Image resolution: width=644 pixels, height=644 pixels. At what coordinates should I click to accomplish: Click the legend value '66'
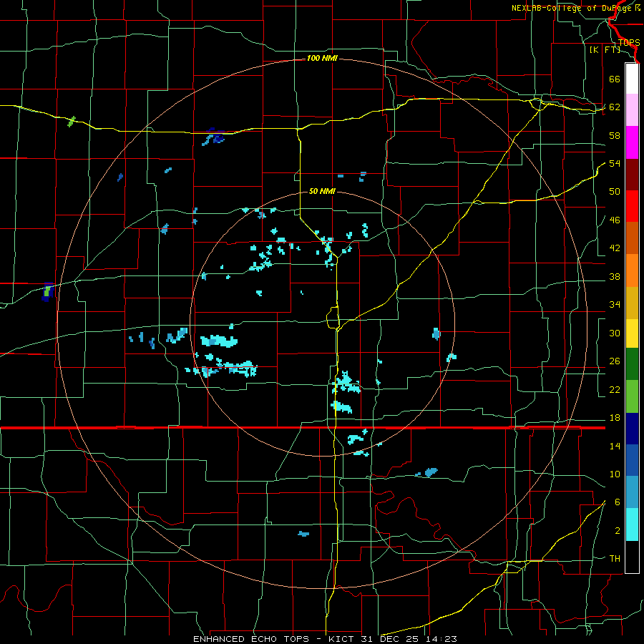coord(615,79)
